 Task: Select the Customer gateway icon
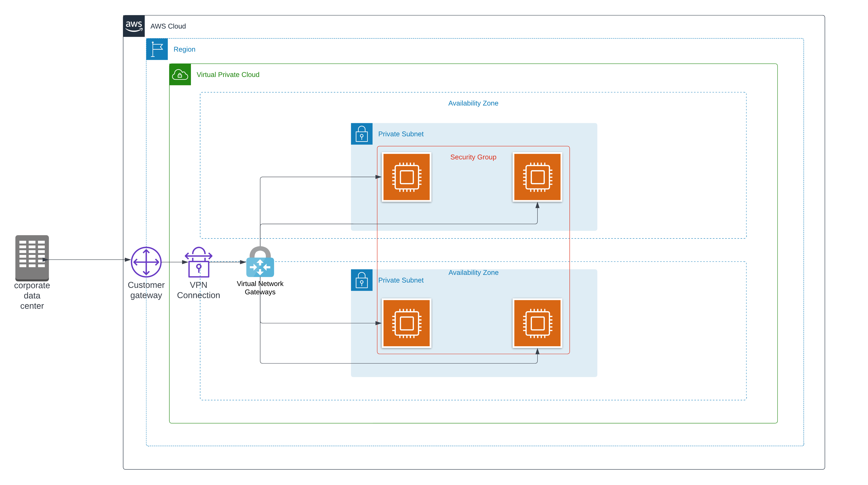tap(146, 262)
